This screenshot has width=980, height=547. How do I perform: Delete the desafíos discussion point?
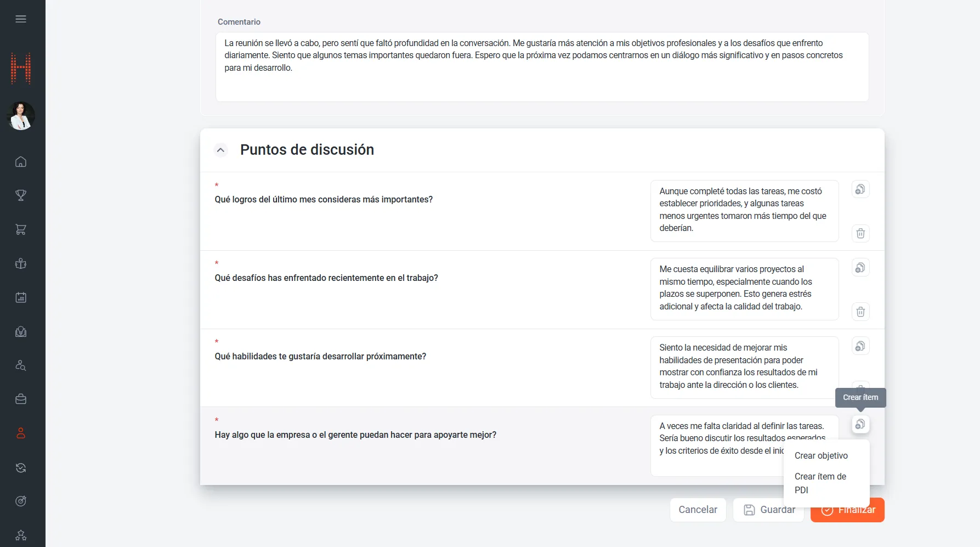[860, 312]
